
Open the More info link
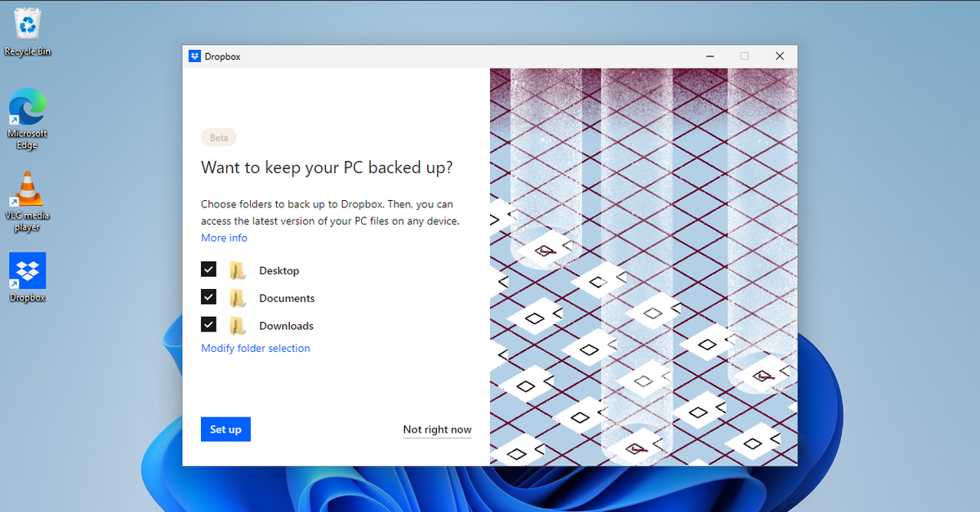pos(225,238)
